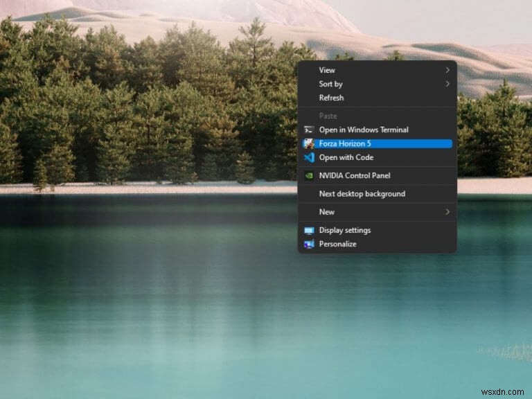This screenshot has width=532, height=399.
Task: Choose Open in Windows Terminal
Action: [377, 130]
